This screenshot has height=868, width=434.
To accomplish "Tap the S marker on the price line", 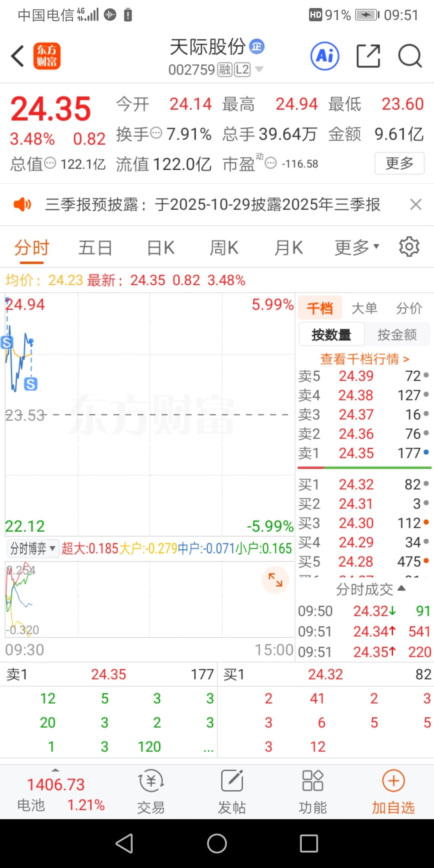I will coord(7,342).
